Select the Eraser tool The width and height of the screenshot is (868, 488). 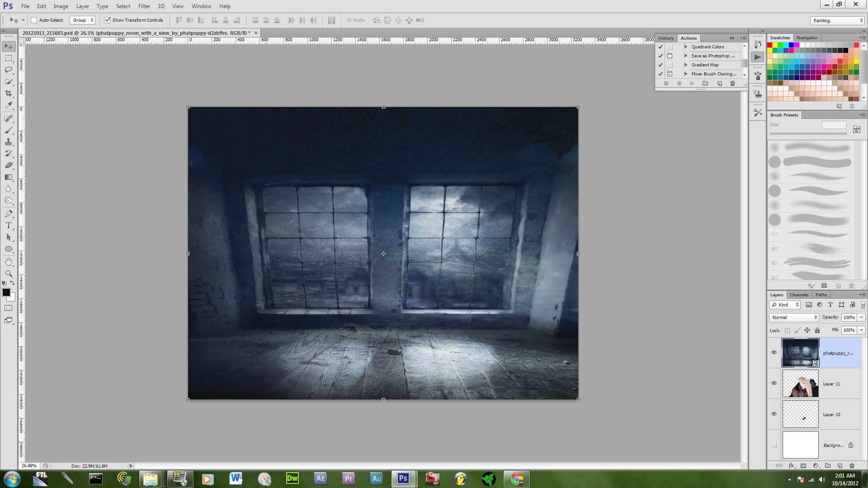coord(9,165)
